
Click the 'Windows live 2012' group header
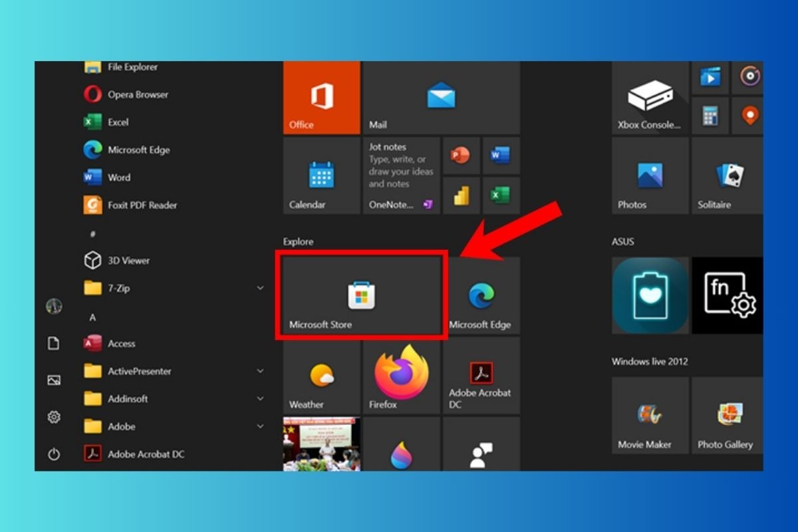650,362
